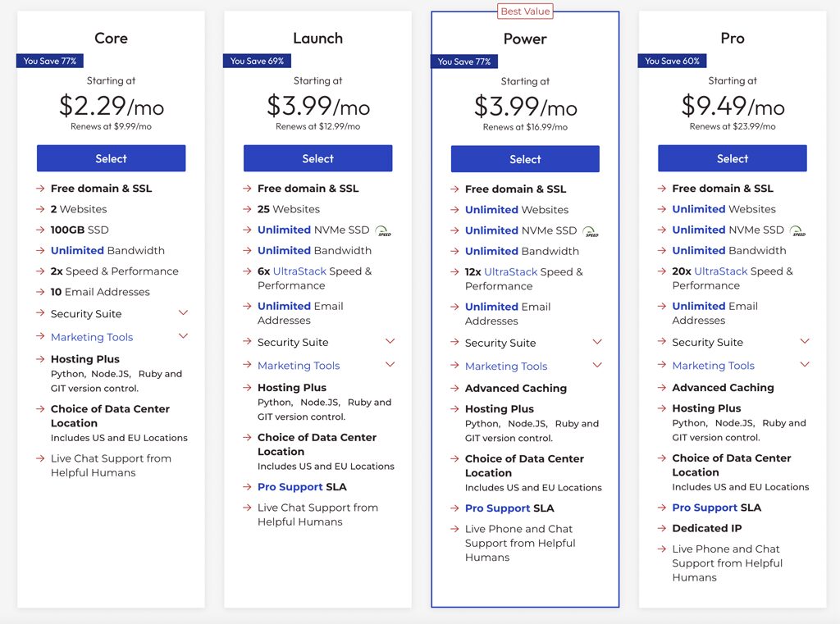Open the UltraStack link in Launch plan
The image size is (840, 624).
(x=299, y=271)
